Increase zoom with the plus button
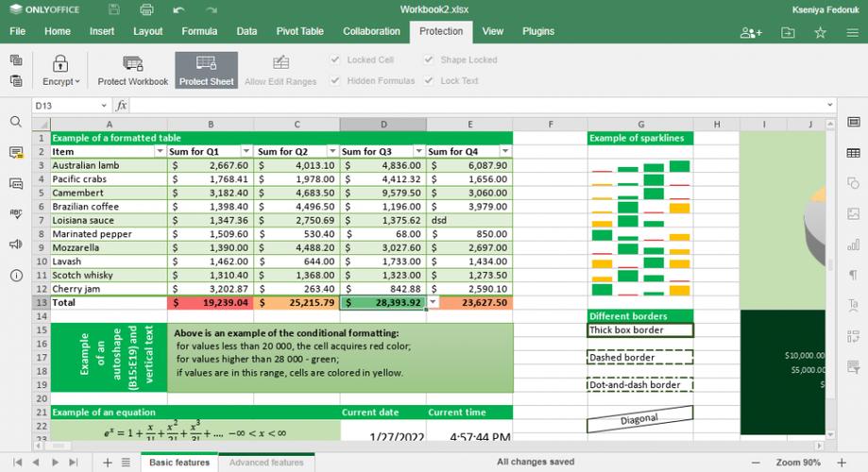The width and height of the screenshot is (868, 472). pos(842,463)
